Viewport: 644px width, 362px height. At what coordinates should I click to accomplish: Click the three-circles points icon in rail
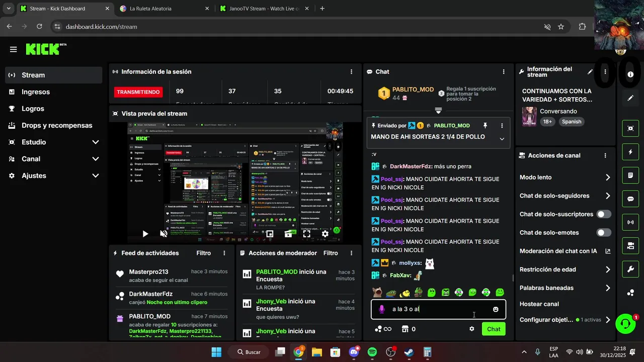point(630,293)
